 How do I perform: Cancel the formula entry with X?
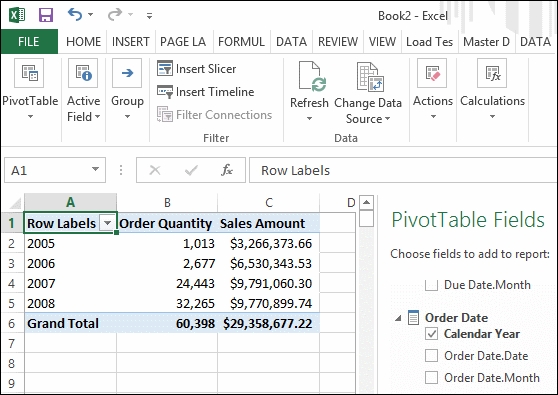tap(155, 170)
